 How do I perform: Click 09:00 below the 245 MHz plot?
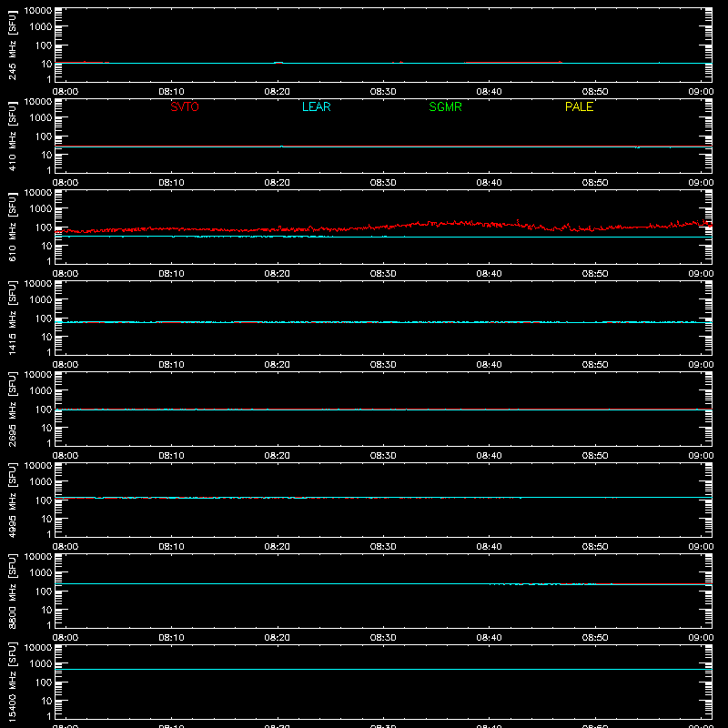click(701, 92)
